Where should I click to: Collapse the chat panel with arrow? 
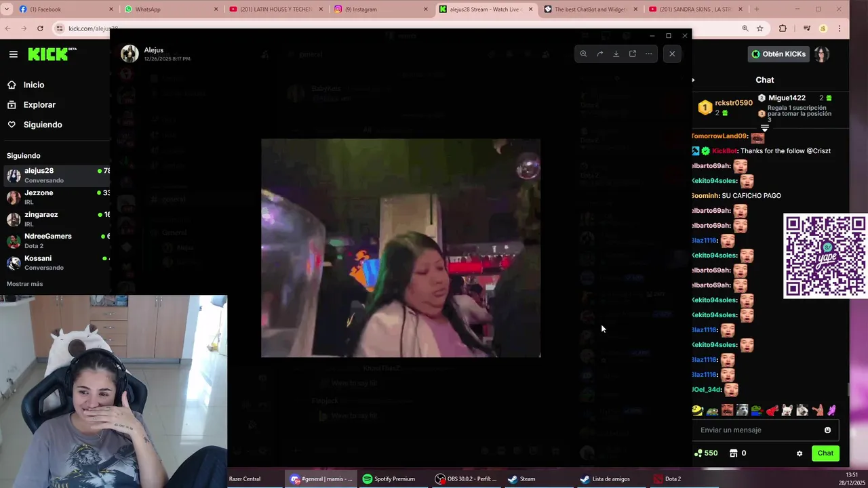pyautogui.click(x=693, y=80)
